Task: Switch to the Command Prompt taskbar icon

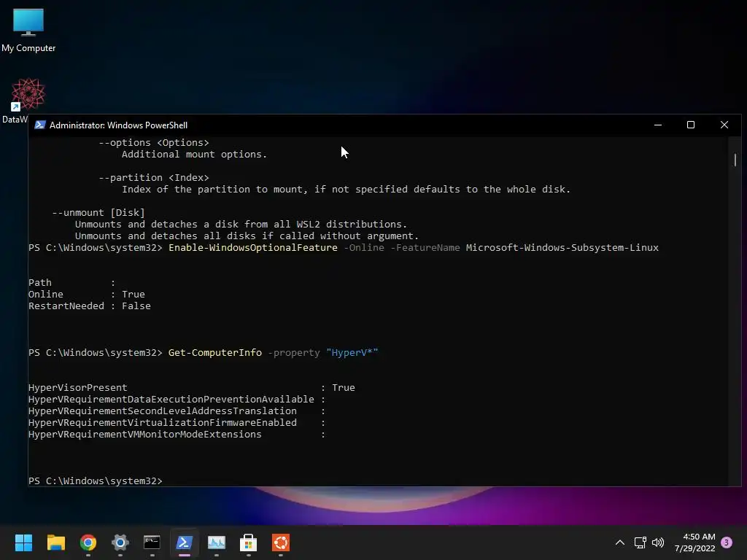Action: [x=152, y=542]
